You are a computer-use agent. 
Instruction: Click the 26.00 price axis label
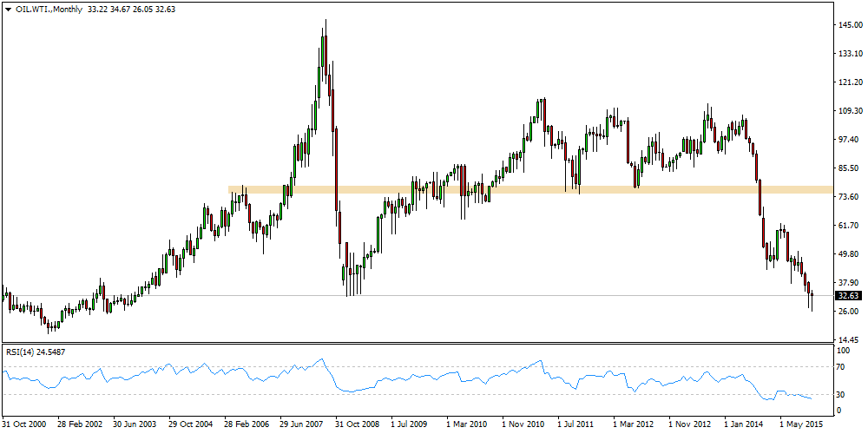pyautogui.click(x=848, y=312)
